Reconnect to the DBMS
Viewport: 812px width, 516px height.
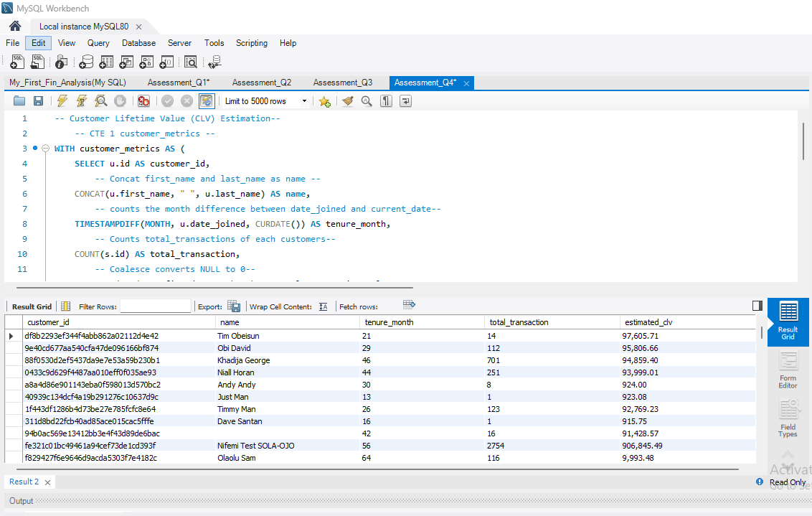[x=214, y=62]
